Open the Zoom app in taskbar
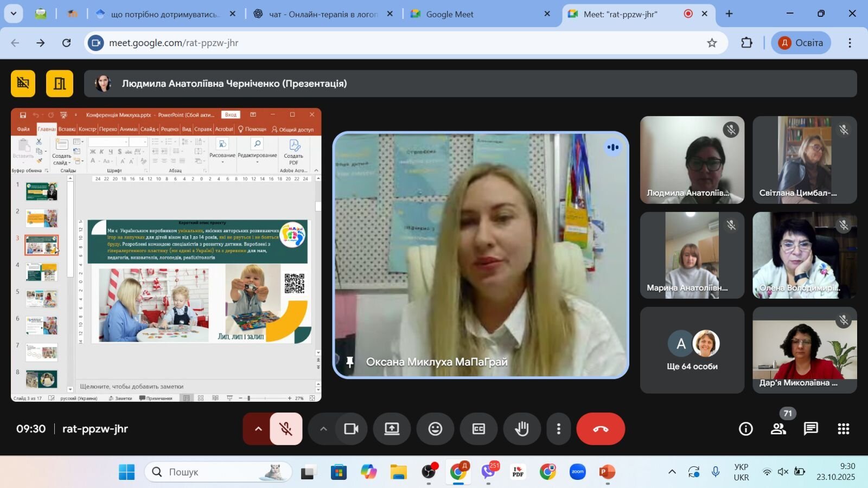The width and height of the screenshot is (868, 488). click(578, 472)
